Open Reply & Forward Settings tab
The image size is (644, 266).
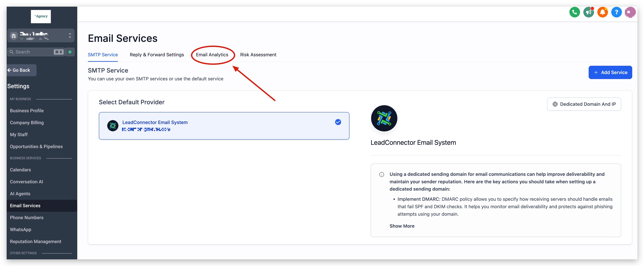click(x=157, y=55)
